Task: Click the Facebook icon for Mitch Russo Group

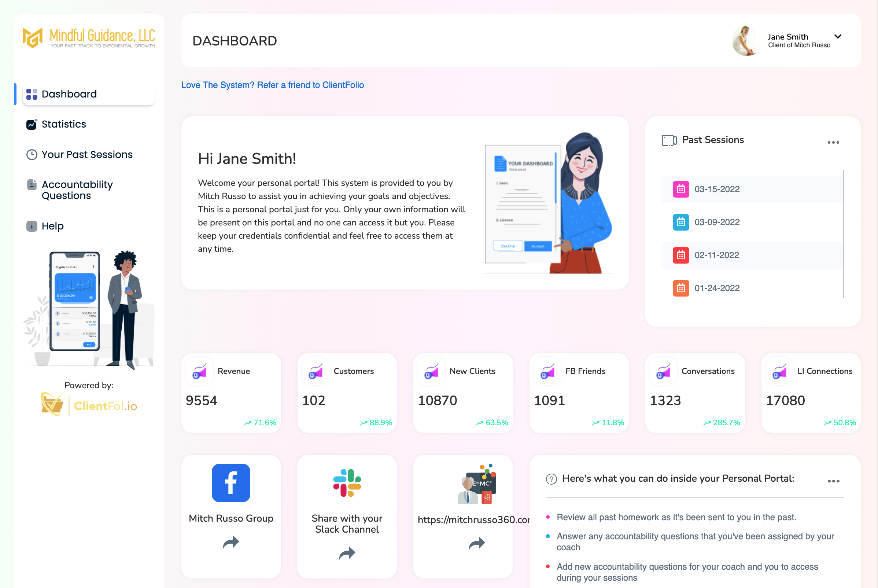Action: click(x=230, y=483)
